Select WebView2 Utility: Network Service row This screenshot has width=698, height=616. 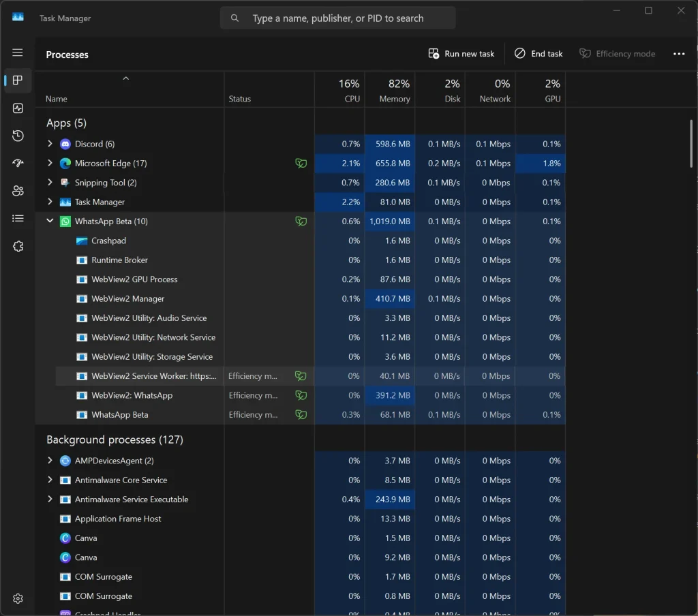tap(300, 337)
